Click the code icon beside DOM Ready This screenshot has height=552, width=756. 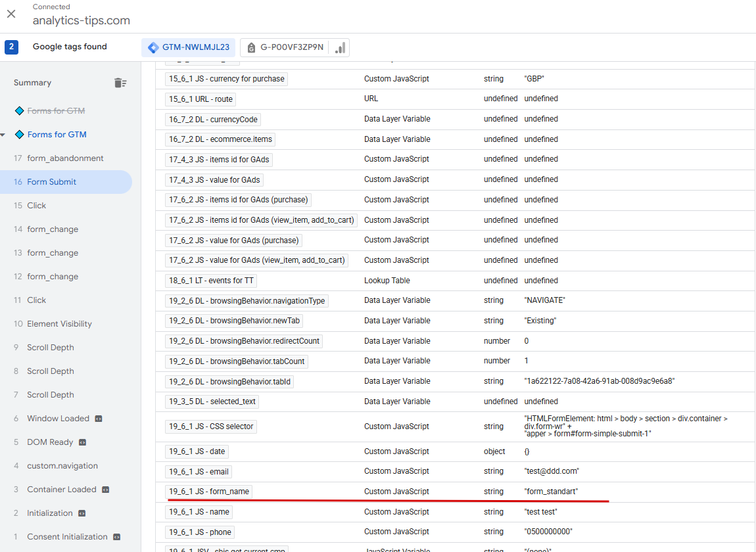[82, 442]
